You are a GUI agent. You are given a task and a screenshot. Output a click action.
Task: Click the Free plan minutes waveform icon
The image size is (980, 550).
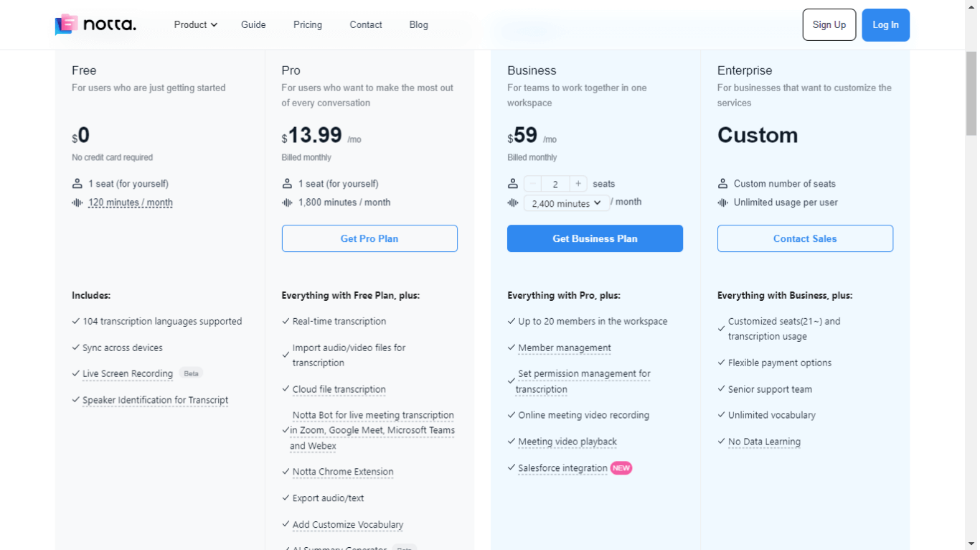[x=77, y=202]
